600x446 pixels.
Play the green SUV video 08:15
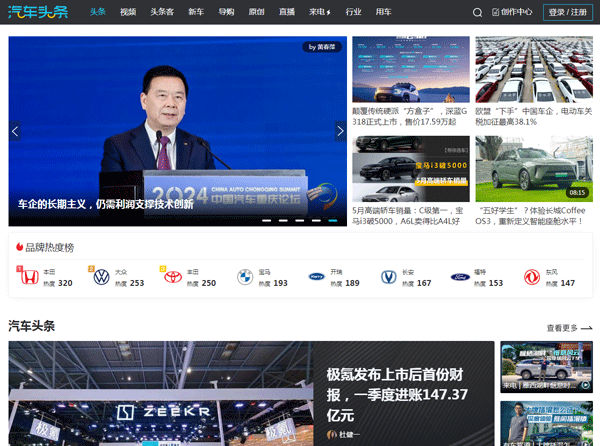534,169
